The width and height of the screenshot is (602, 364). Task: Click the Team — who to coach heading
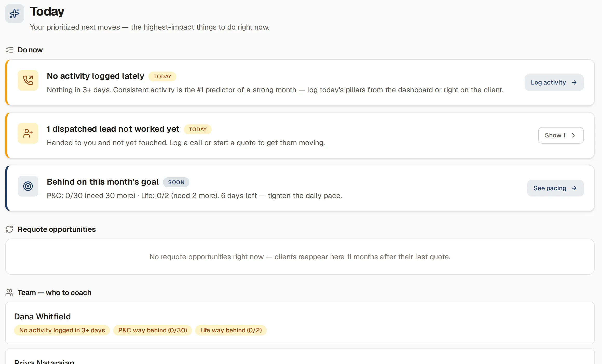click(54, 292)
